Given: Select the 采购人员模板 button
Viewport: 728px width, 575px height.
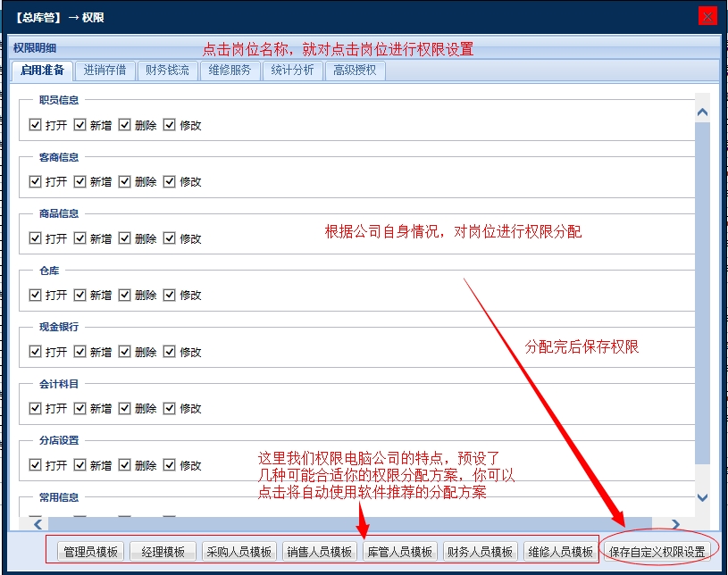Looking at the screenshot, I should click(238, 551).
